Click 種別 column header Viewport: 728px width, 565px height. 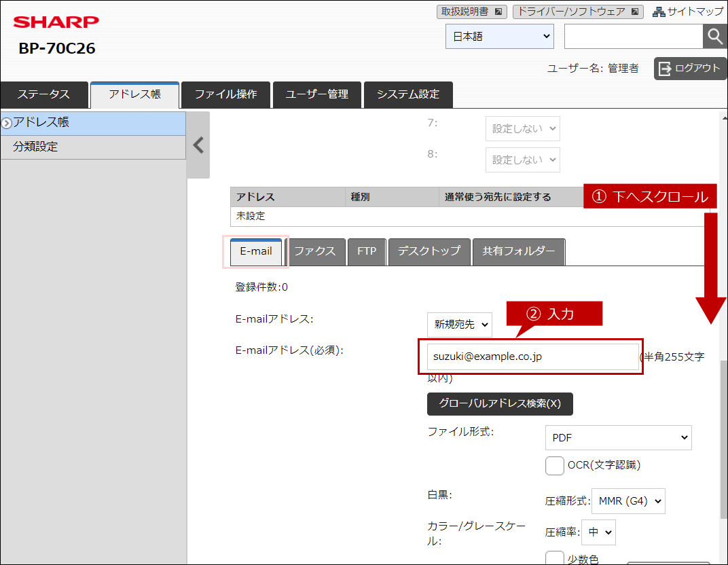pos(393,198)
